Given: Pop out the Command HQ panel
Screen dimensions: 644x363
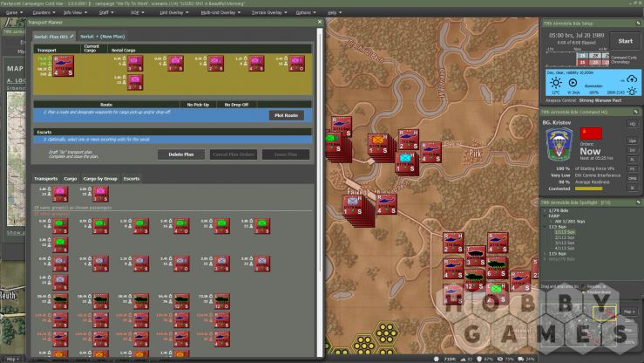Looking at the screenshot, I should coord(636,112).
